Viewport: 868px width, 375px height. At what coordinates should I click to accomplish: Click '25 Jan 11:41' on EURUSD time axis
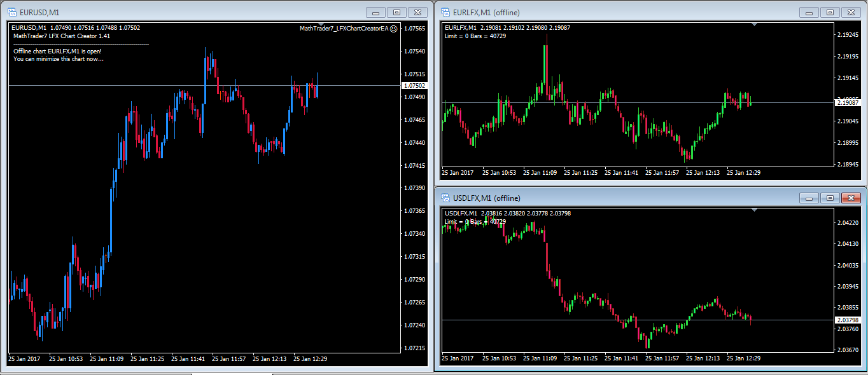(188, 358)
